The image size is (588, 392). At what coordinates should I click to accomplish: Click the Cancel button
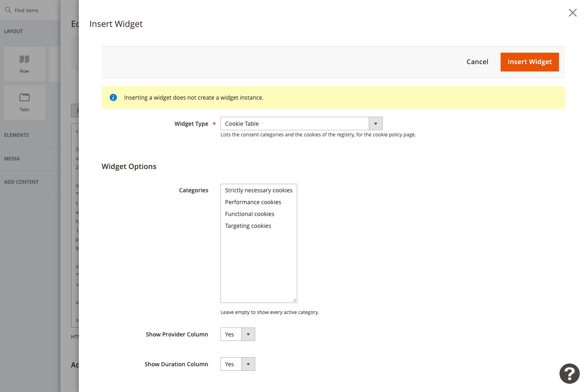pos(477,62)
